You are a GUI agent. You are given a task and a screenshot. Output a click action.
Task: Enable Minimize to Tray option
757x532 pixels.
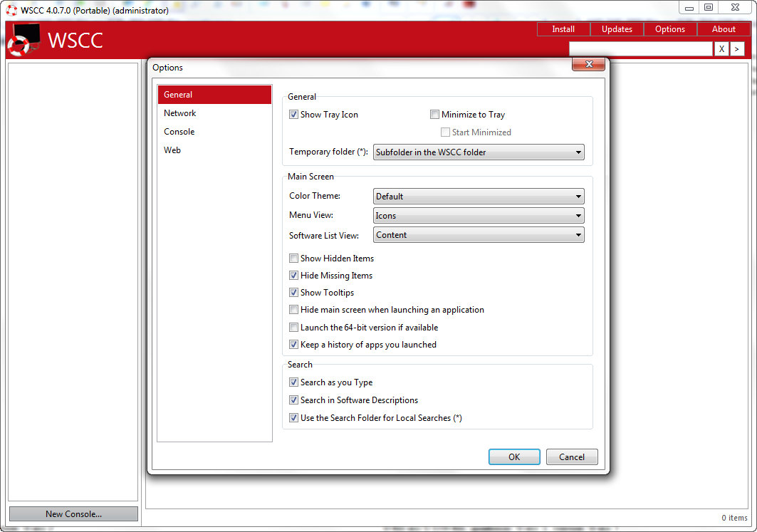434,115
